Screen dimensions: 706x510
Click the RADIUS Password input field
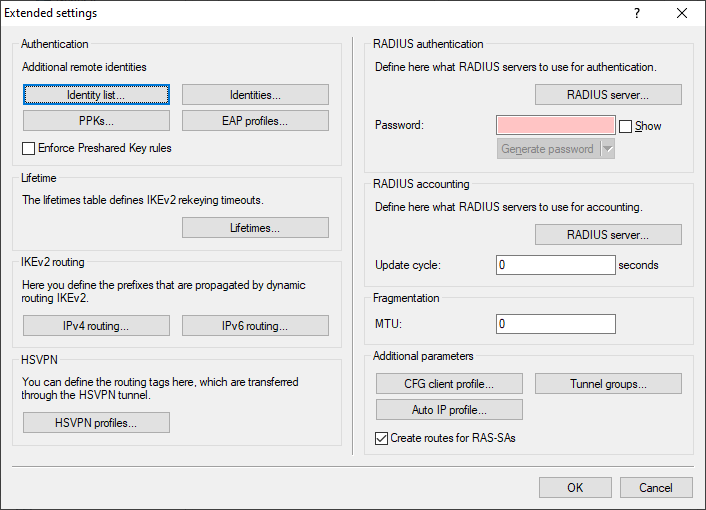tap(555, 125)
